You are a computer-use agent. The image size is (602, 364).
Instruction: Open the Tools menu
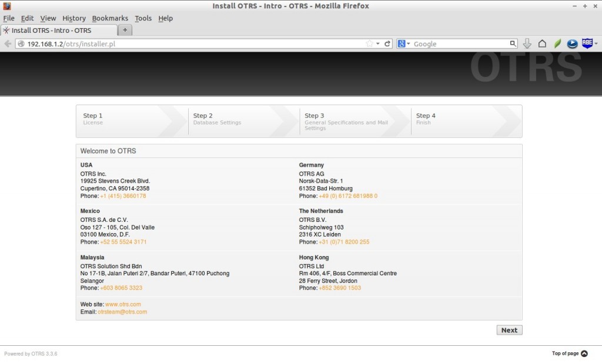(143, 18)
